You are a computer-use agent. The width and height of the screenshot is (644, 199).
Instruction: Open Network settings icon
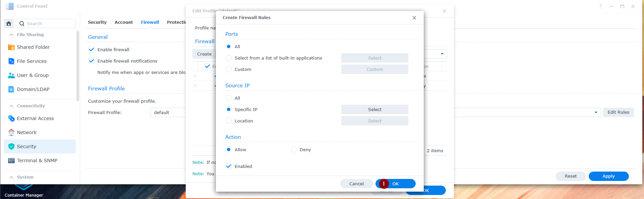tap(11, 132)
